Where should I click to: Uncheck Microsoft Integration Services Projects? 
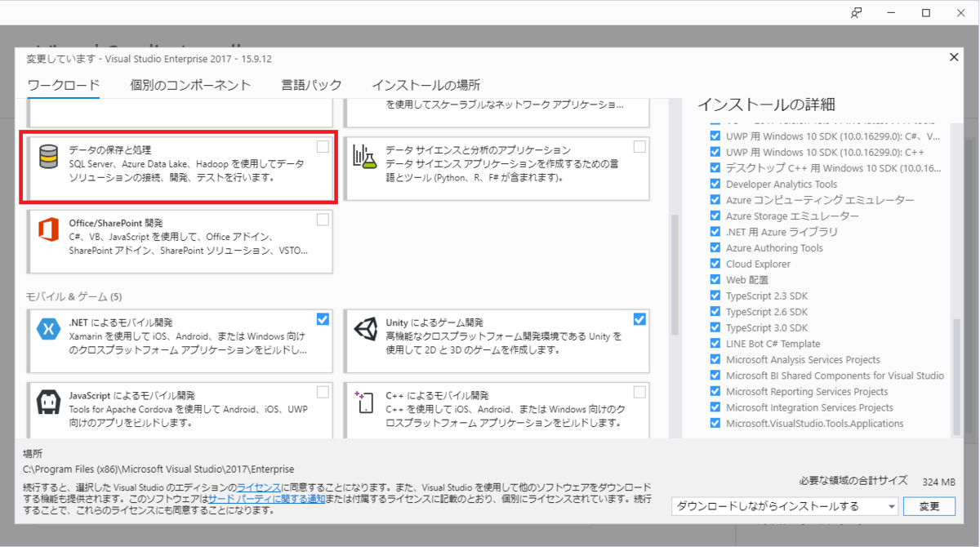point(715,407)
